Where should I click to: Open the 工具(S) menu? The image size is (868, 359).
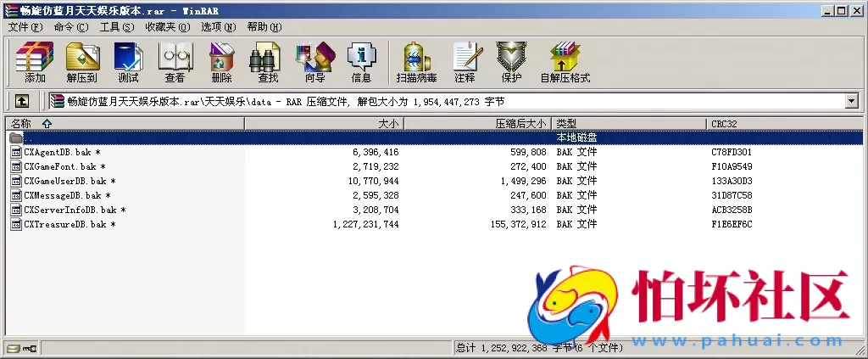click(x=117, y=26)
